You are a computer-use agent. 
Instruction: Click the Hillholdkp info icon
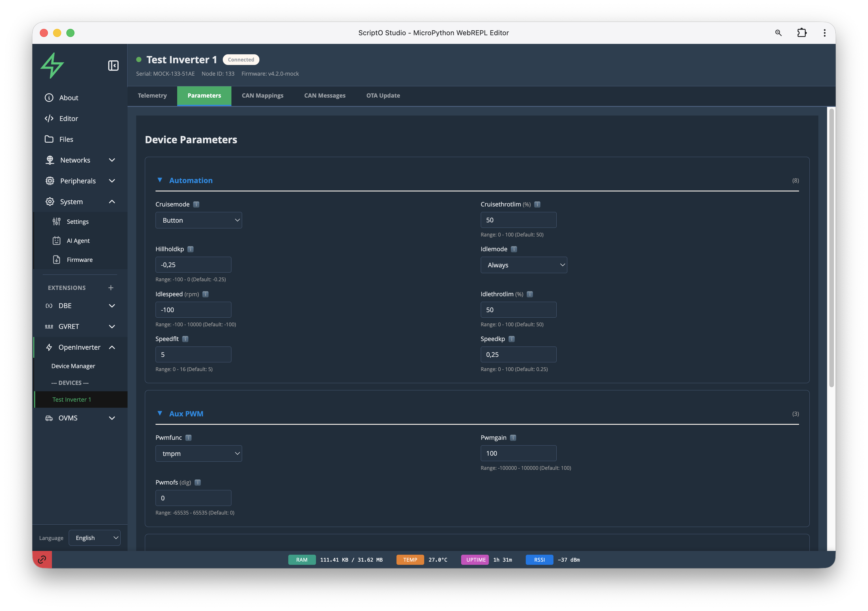coord(190,249)
